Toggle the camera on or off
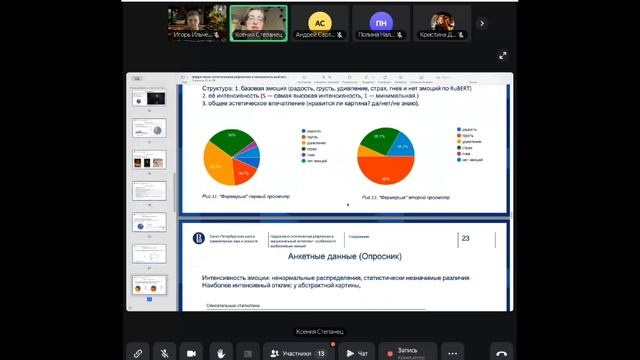640x360 pixels. [x=191, y=353]
